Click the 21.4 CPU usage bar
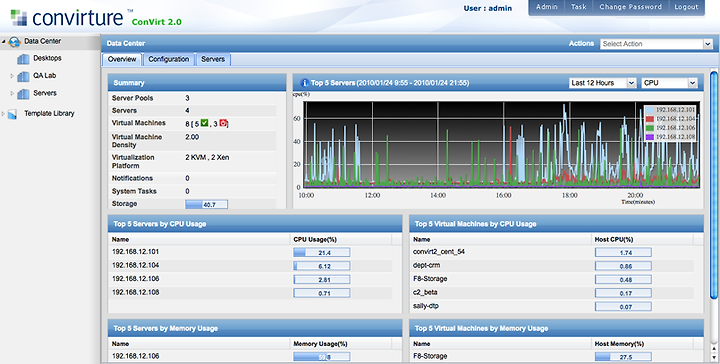Screen dimensions: 720x364 321,252
